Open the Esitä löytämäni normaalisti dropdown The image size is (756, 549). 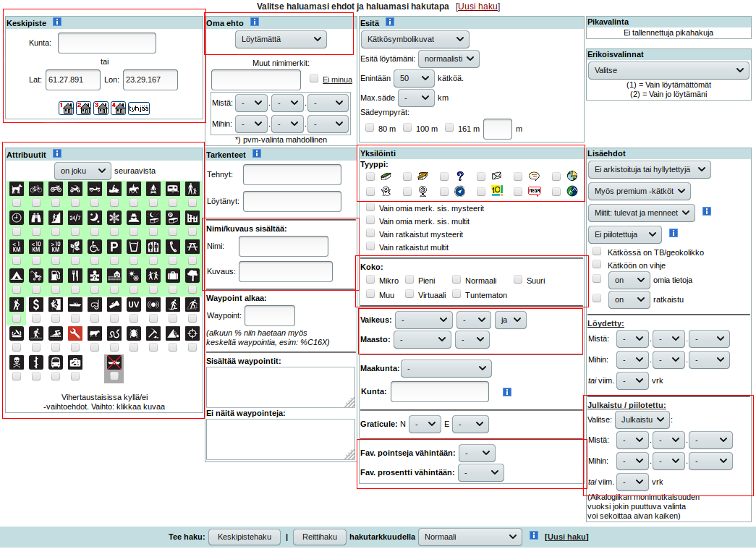pos(449,59)
